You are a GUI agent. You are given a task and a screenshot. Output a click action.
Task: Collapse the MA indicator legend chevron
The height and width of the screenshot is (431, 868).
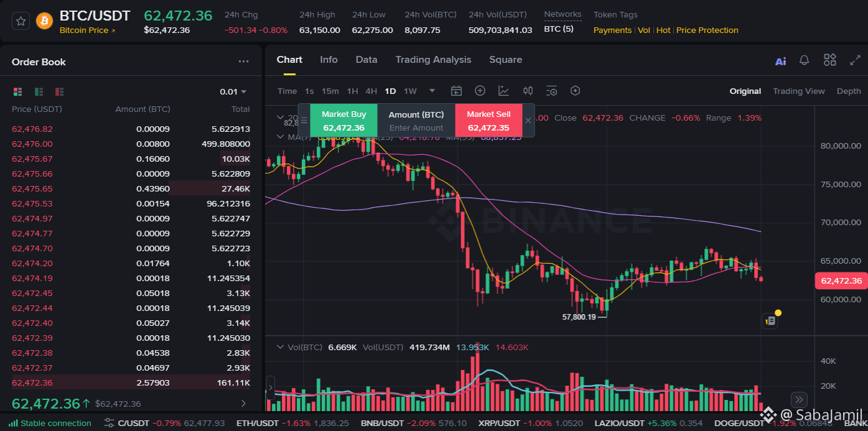coord(280,136)
